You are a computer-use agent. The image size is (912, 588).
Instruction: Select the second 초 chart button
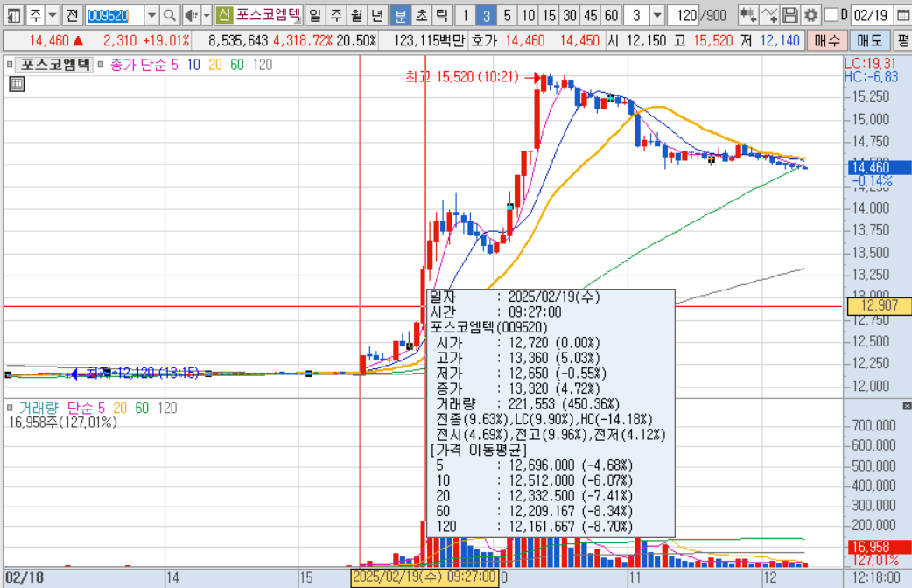pyautogui.click(x=422, y=15)
